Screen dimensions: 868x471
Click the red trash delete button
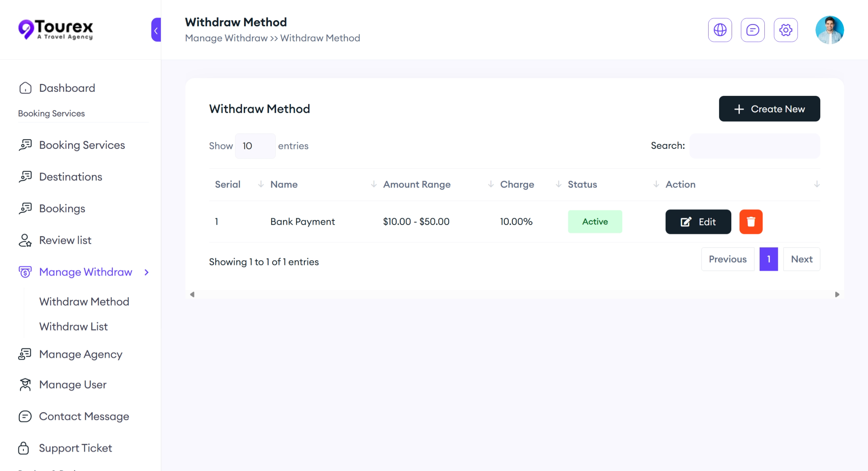tap(751, 222)
